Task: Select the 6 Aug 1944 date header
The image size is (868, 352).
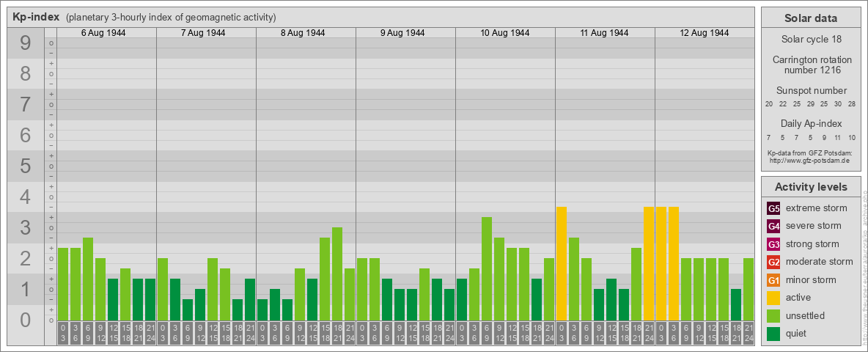Action: coord(103,33)
